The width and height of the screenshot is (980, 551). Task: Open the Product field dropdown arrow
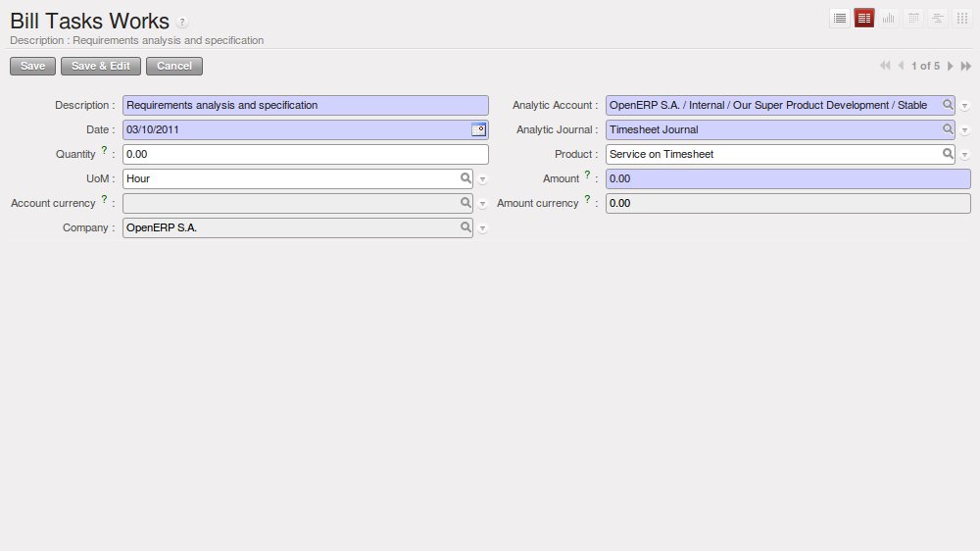(964, 155)
